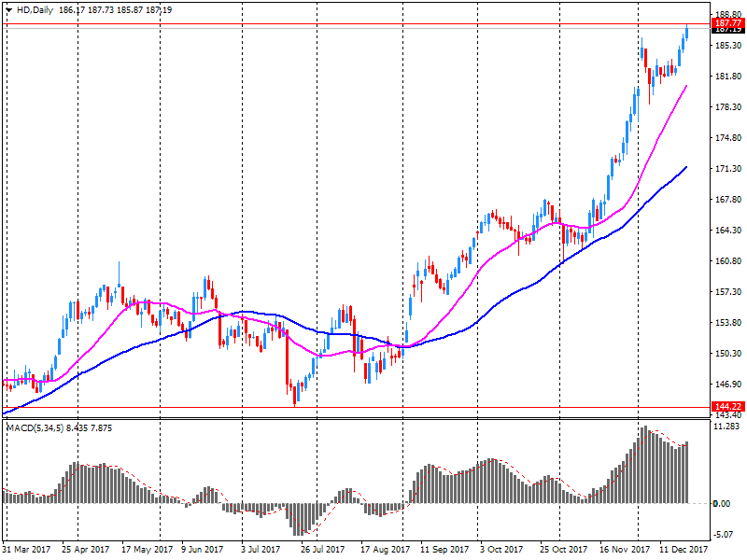The width and height of the screenshot is (747, 560).
Task: Click the 167.80 price scale value
Action: tap(728, 200)
